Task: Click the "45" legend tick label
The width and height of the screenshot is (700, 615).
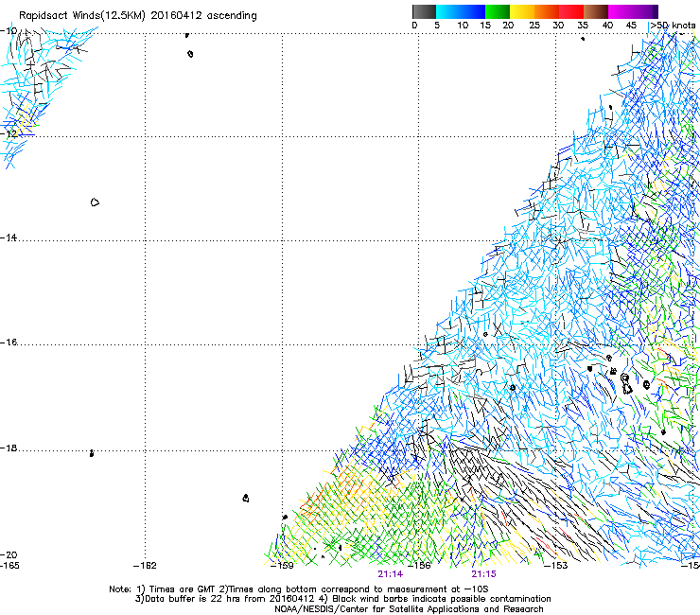Action: pos(631,26)
